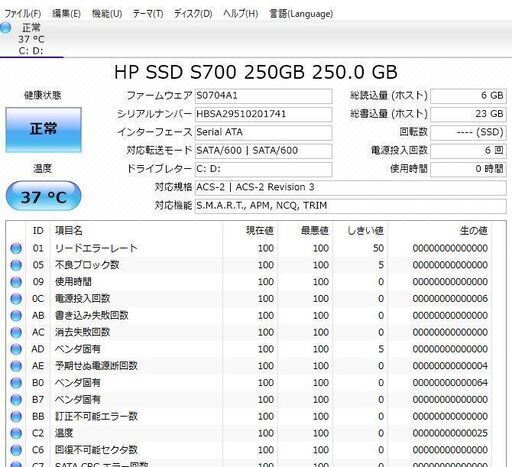Click status orb for ID 01 row
The height and width of the screenshot is (467, 512).
pyautogui.click(x=16, y=248)
